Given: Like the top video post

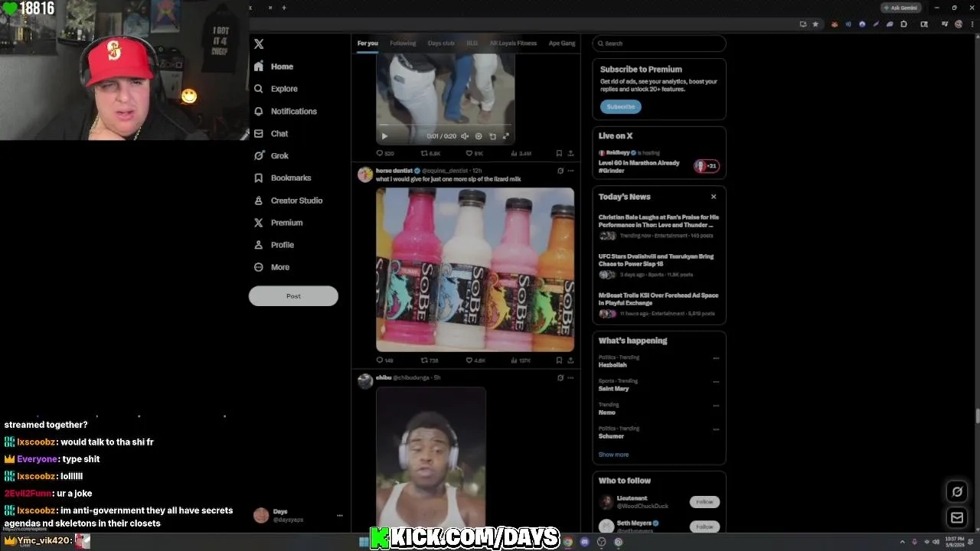Looking at the screenshot, I should pyautogui.click(x=475, y=153).
